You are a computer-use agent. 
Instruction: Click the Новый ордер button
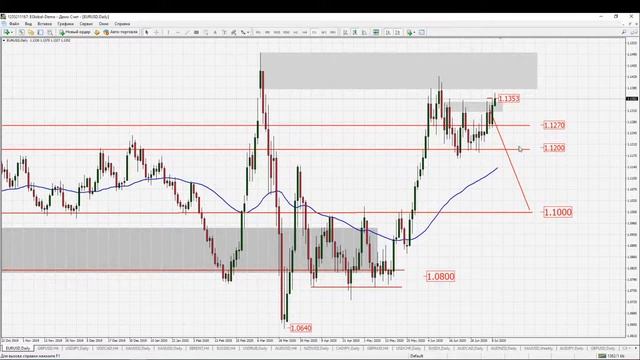pos(75,32)
